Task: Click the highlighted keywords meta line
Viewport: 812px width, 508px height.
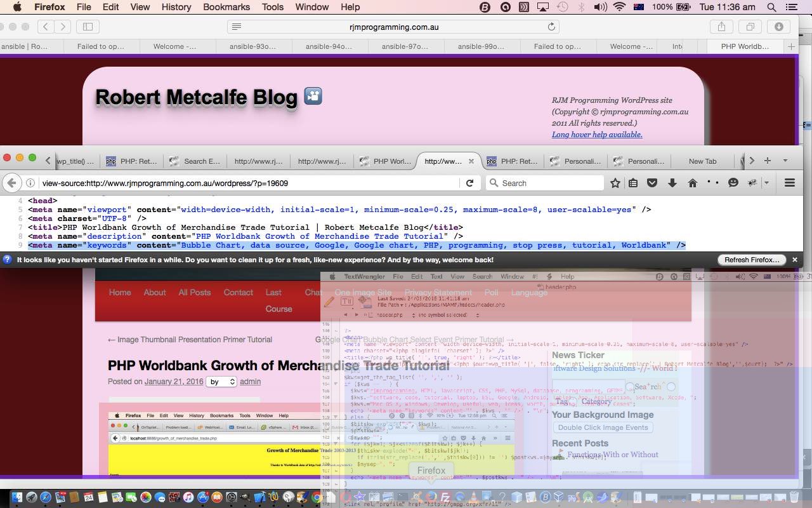Action: coord(357,245)
